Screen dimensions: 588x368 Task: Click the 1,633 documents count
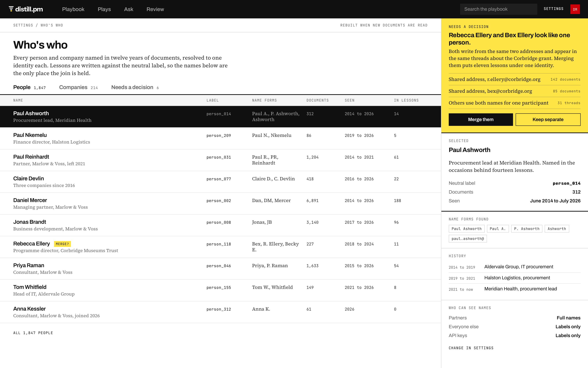point(312,266)
